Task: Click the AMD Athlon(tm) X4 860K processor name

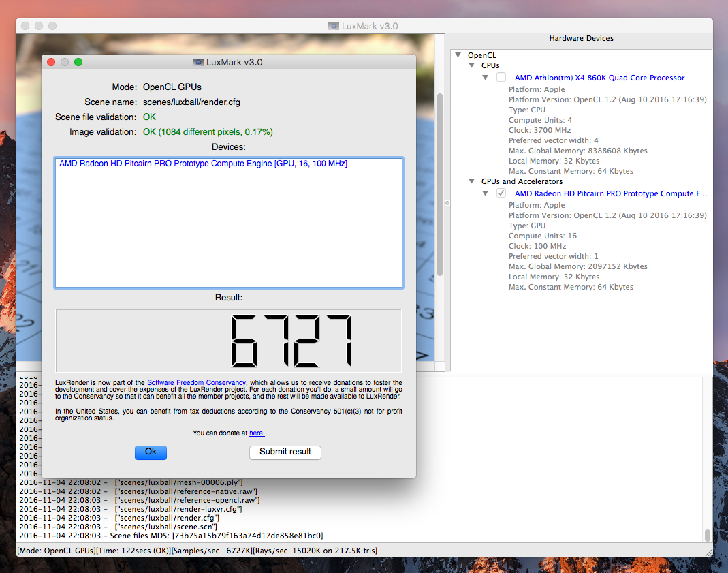Action: 599,78
